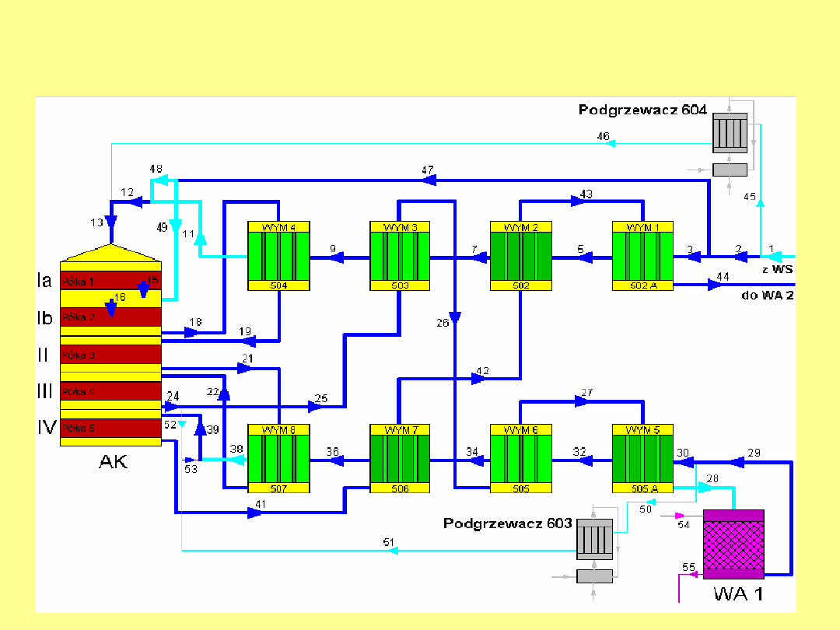Select the WYM 6 heat exchanger (505)

click(520, 460)
